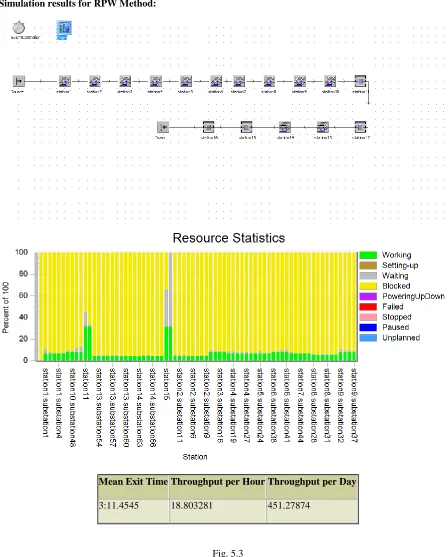Click the 'Percent of 100' y-axis title
The height and width of the screenshot is (557, 448).
pyautogui.click(x=5, y=308)
